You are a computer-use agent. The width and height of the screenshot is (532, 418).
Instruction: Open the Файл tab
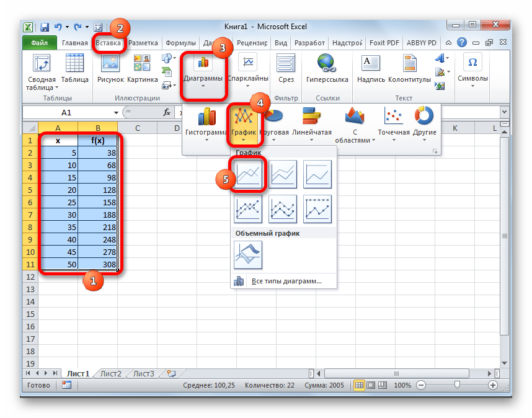click(x=39, y=43)
